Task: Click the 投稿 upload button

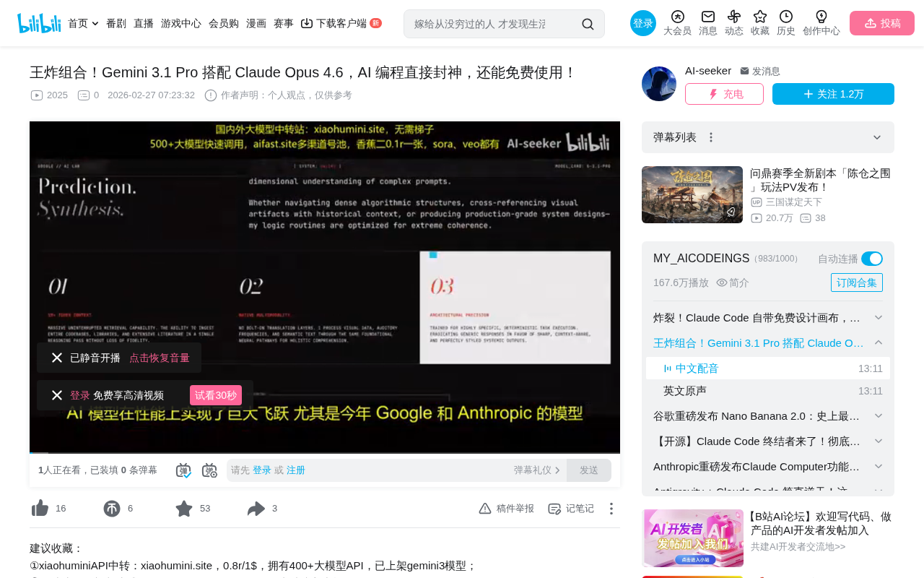Action: coord(882,23)
